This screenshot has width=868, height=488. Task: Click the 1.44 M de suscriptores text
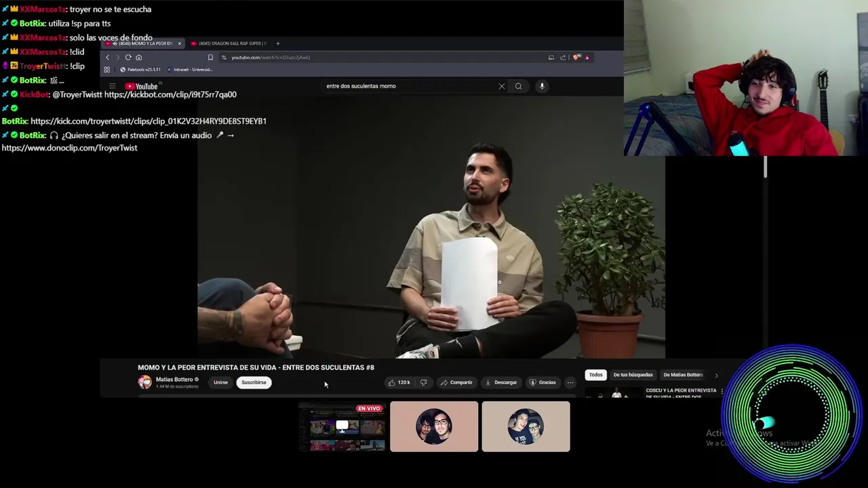point(177,386)
